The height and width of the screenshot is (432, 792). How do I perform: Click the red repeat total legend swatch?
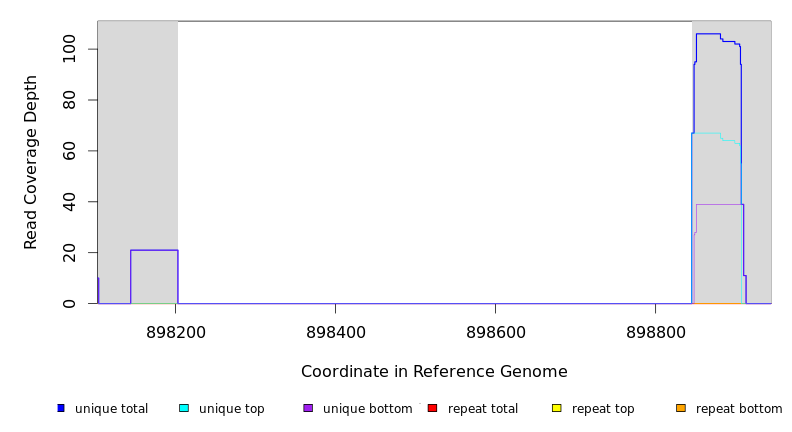(432, 408)
